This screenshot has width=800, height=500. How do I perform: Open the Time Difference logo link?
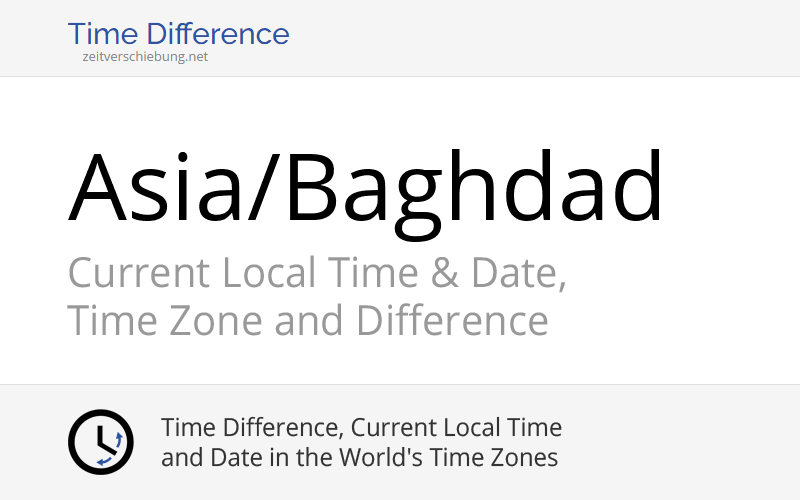pos(178,34)
